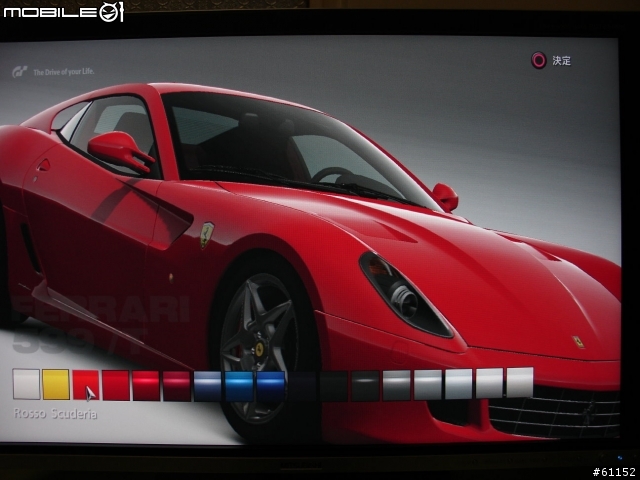
Task: Click the 'Rosso Scuderia' color name label
Action: coord(56,413)
